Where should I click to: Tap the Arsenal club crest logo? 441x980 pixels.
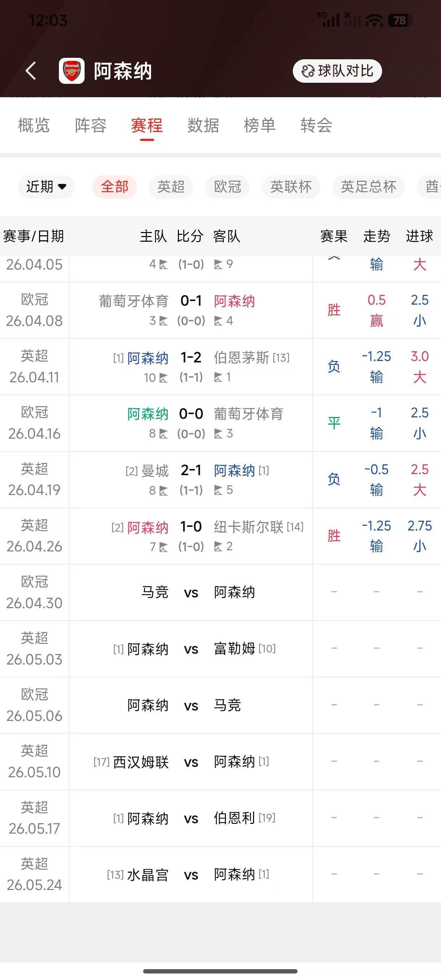pyautogui.click(x=72, y=71)
